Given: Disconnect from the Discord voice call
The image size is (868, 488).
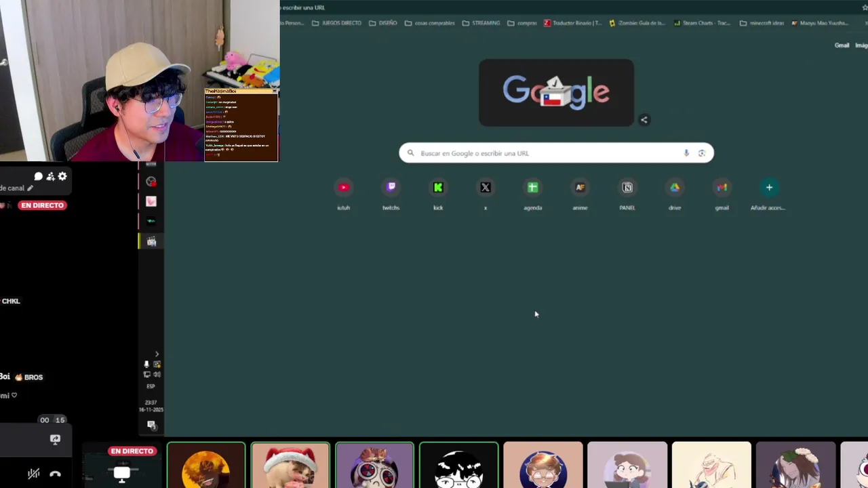Looking at the screenshot, I should tap(55, 474).
